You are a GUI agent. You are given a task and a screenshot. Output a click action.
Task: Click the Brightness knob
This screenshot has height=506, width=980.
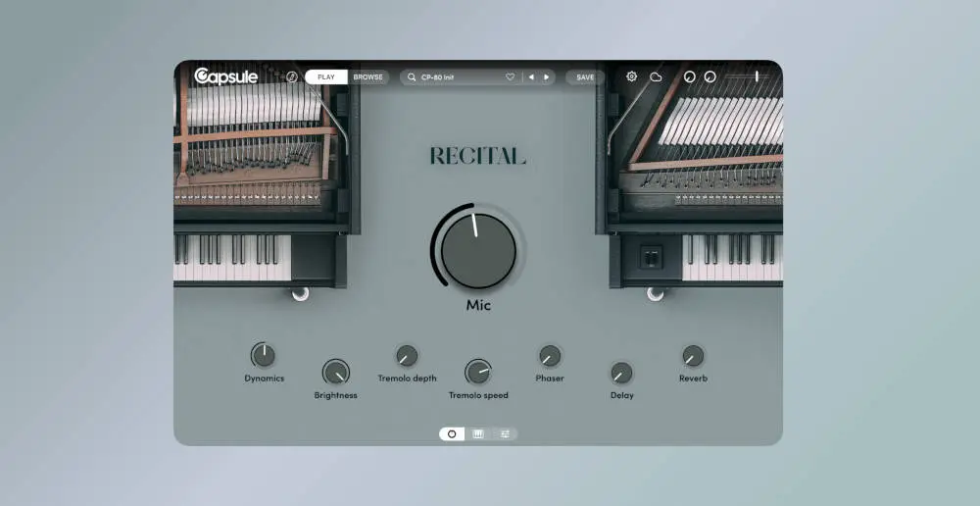tap(335, 373)
